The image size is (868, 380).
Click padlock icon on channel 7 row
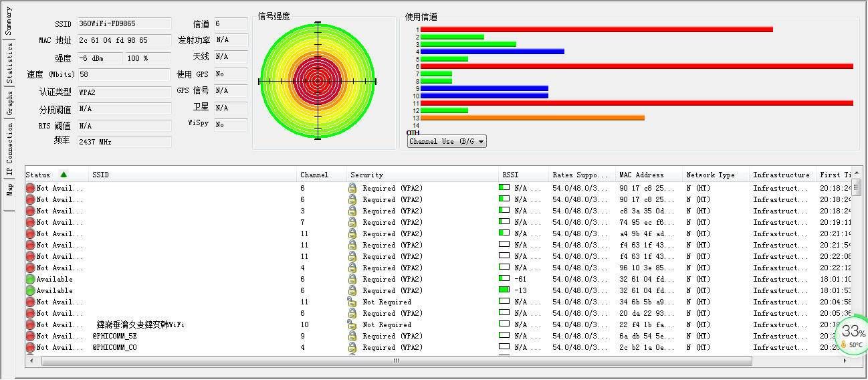point(352,222)
